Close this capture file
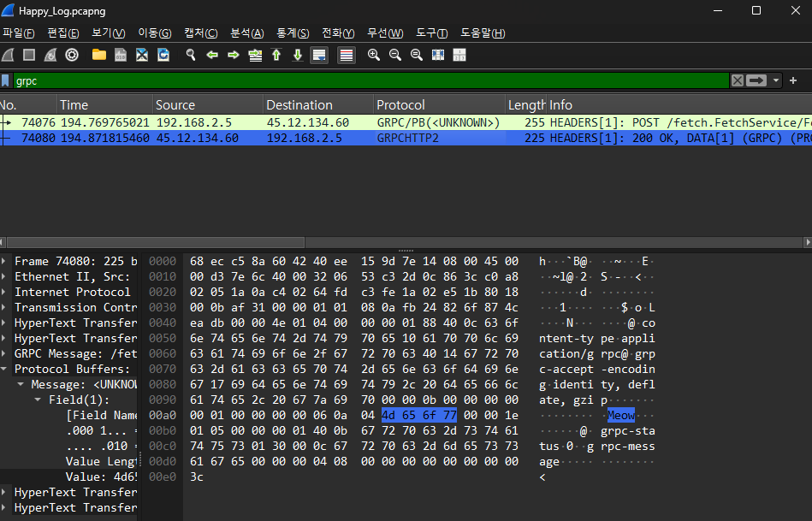This screenshot has height=521, width=812. point(142,55)
